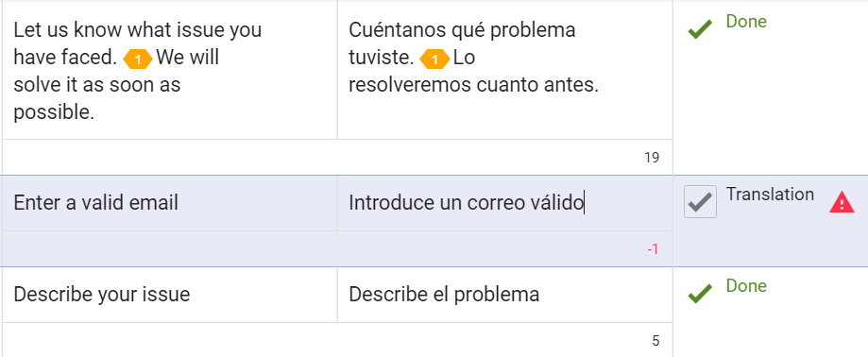This screenshot has height=357, width=868.
Task: Click the Done status in first row
Action: [x=746, y=22]
